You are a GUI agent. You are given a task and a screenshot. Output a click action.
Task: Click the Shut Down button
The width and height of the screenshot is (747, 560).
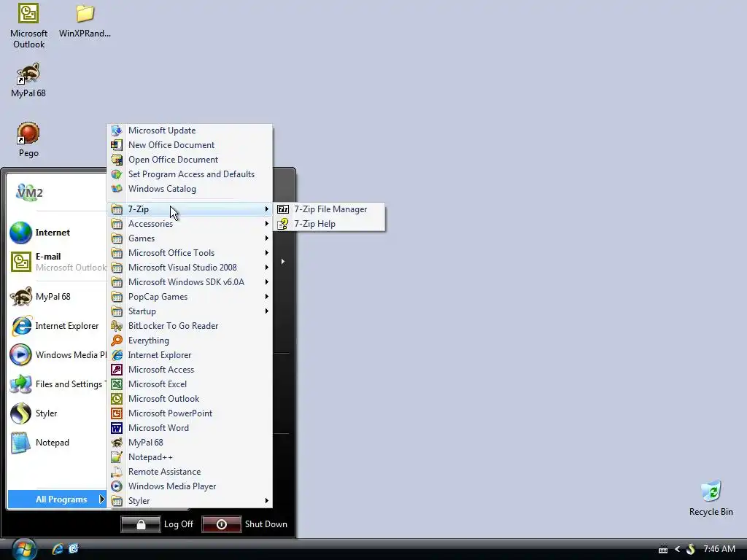coord(222,524)
